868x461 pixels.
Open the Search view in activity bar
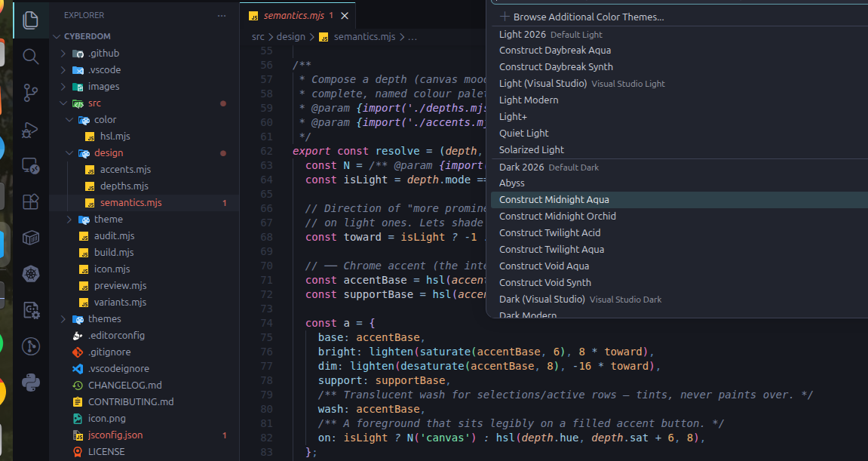pos(30,57)
